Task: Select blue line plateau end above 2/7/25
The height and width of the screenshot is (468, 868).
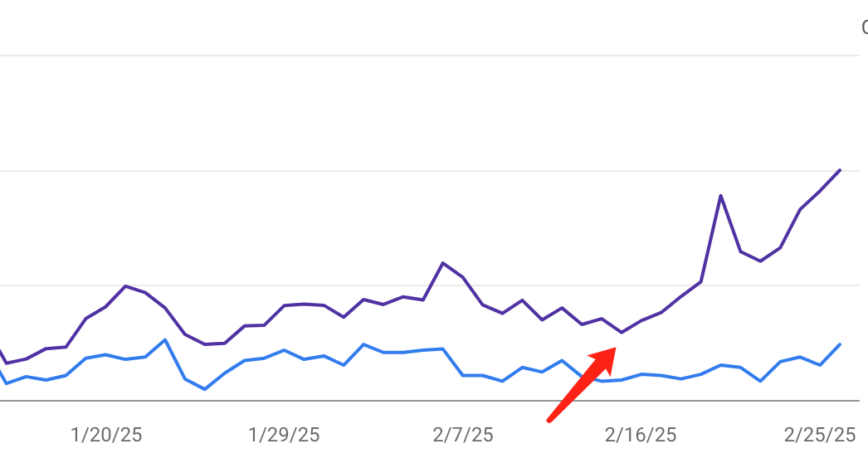Action: [x=443, y=349]
